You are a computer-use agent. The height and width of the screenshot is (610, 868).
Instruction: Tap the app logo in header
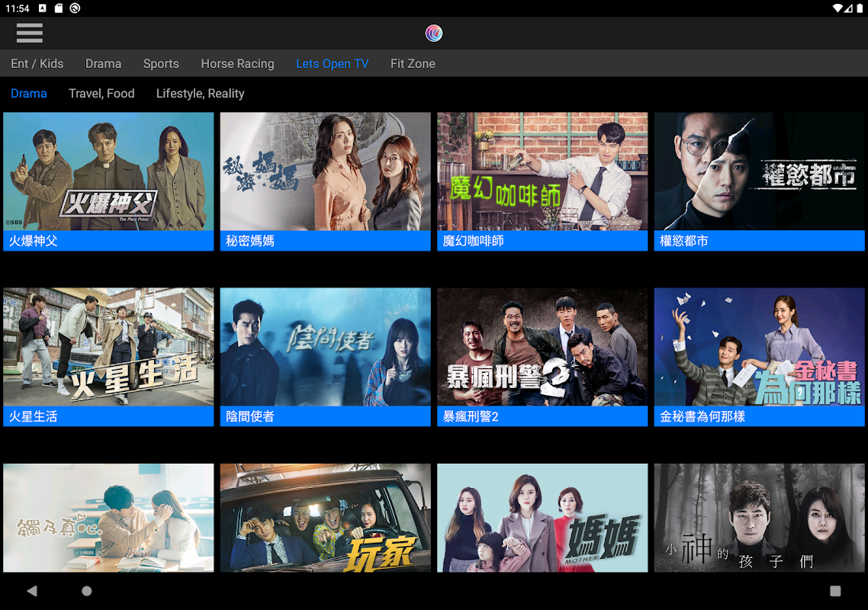tap(433, 34)
